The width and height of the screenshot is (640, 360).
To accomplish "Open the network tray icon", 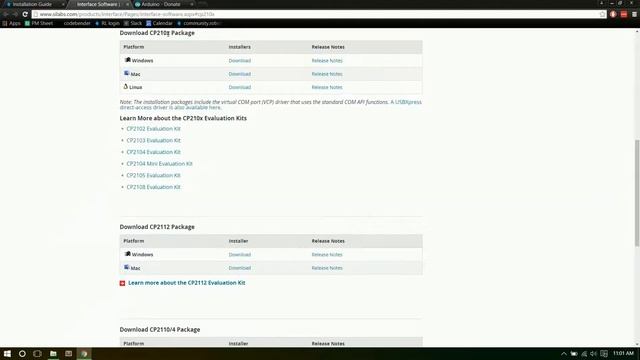I will 584,353.
